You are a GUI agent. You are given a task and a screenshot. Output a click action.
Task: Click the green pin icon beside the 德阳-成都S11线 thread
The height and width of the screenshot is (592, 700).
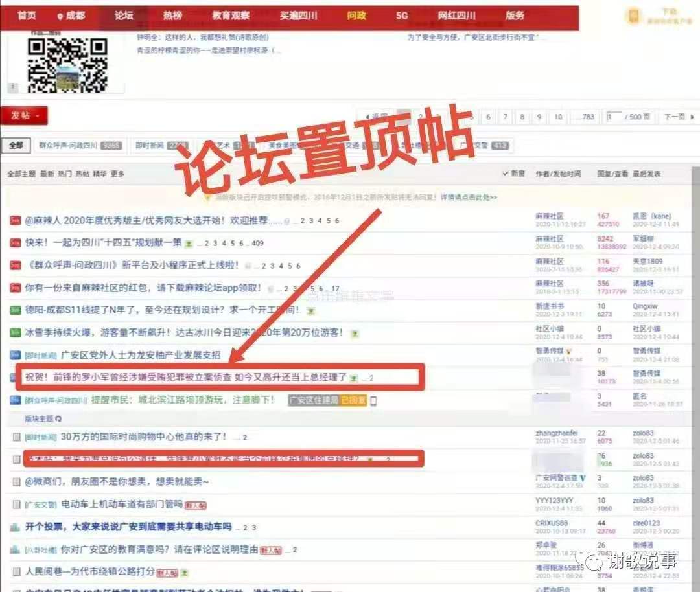point(16,310)
